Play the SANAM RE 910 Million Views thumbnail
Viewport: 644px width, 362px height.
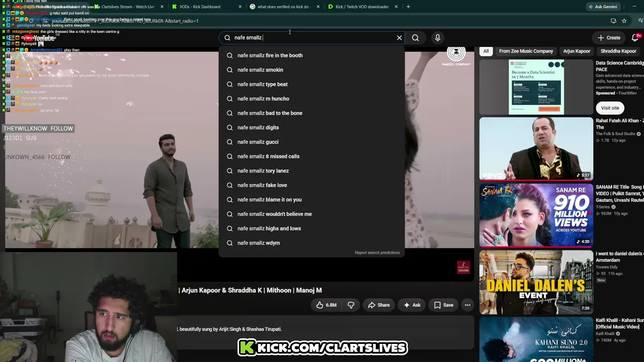point(536,215)
